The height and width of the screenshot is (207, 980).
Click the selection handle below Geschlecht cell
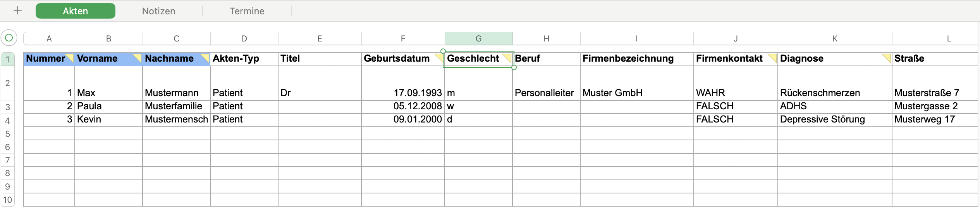pyautogui.click(x=514, y=67)
